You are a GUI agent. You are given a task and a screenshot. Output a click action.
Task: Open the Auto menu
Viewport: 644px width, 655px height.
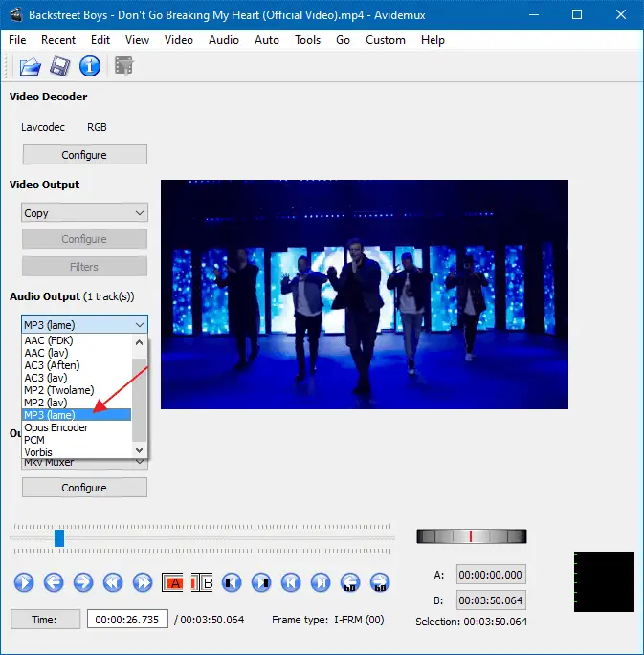tap(267, 40)
